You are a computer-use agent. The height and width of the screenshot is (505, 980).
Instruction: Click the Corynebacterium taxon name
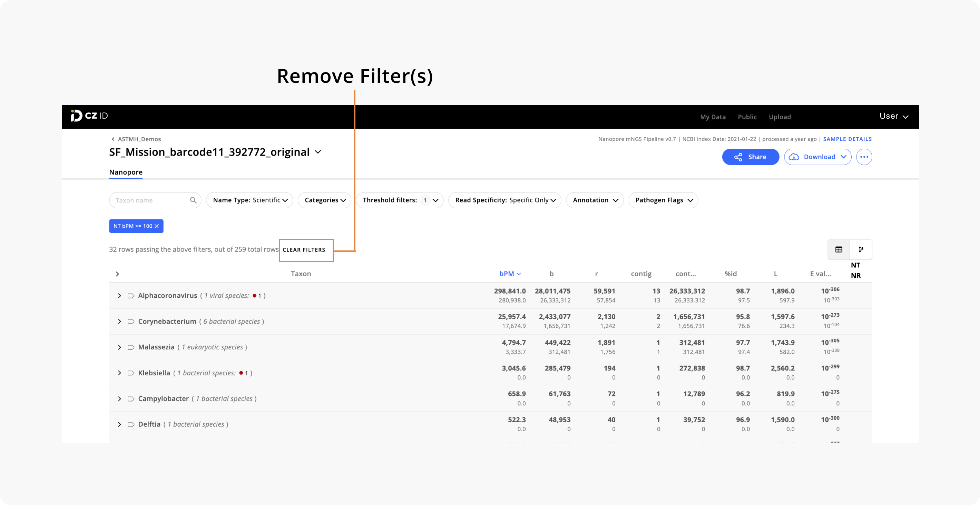167,321
